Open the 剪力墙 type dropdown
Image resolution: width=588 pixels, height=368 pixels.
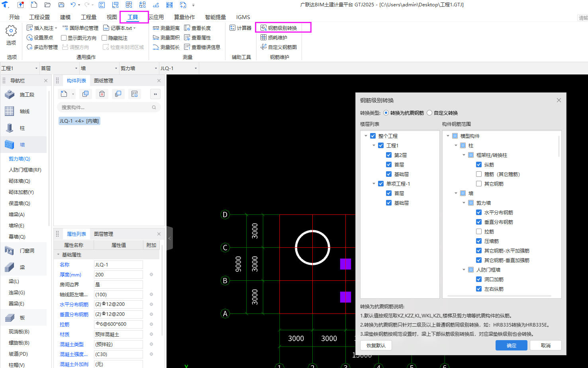coord(139,68)
